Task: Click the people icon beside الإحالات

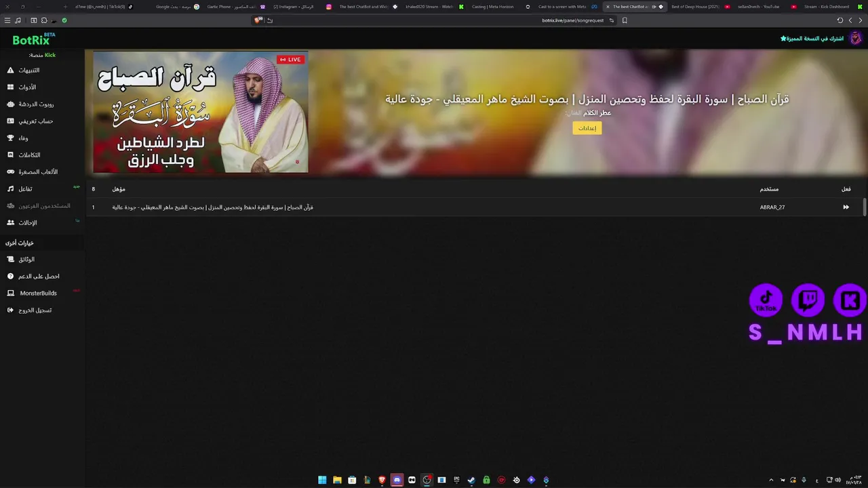Action: point(10,223)
